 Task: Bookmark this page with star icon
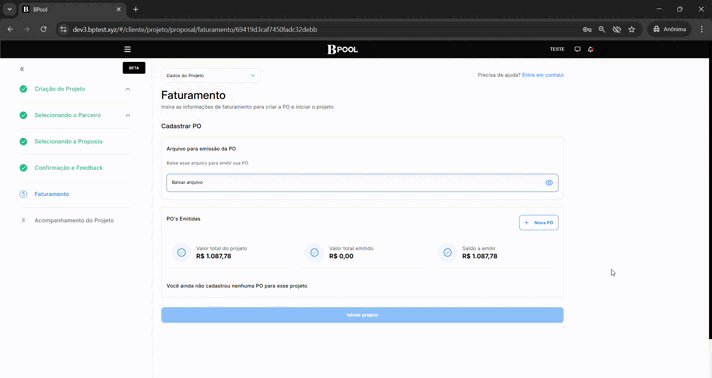[632, 29]
